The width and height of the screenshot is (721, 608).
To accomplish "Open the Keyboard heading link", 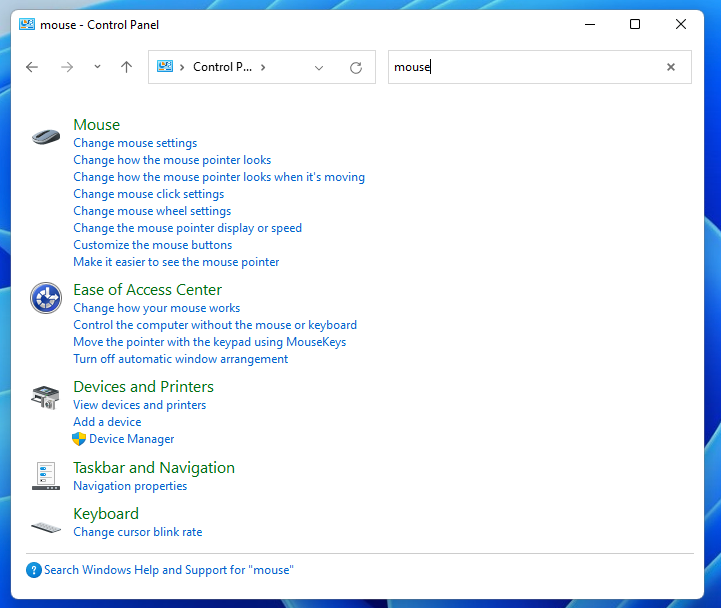I will point(106,514).
